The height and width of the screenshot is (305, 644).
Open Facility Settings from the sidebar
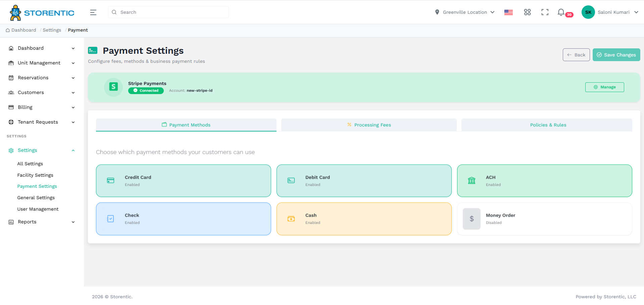[x=35, y=175]
